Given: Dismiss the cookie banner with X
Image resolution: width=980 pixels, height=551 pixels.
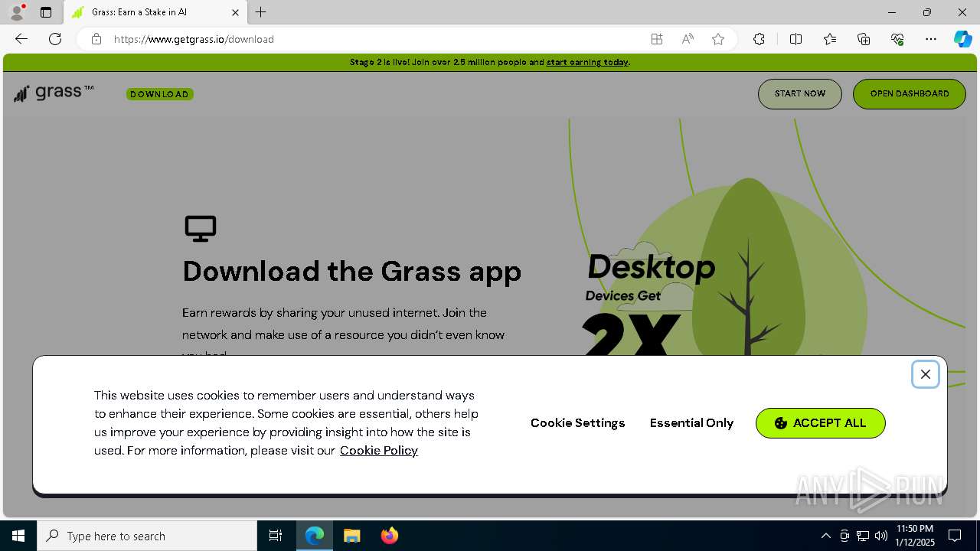Looking at the screenshot, I should tap(926, 374).
